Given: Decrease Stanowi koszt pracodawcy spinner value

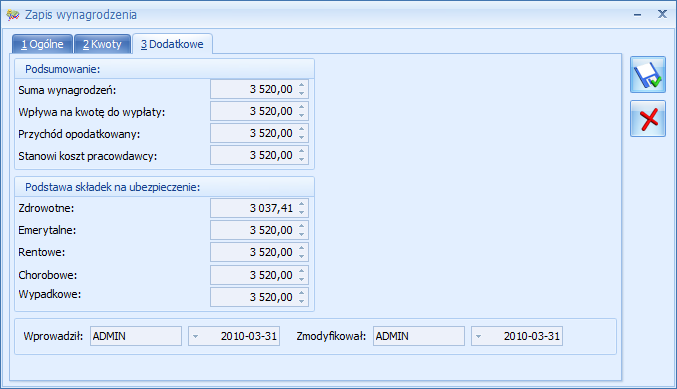Looking at the screenshot, I should pos(301,160).
